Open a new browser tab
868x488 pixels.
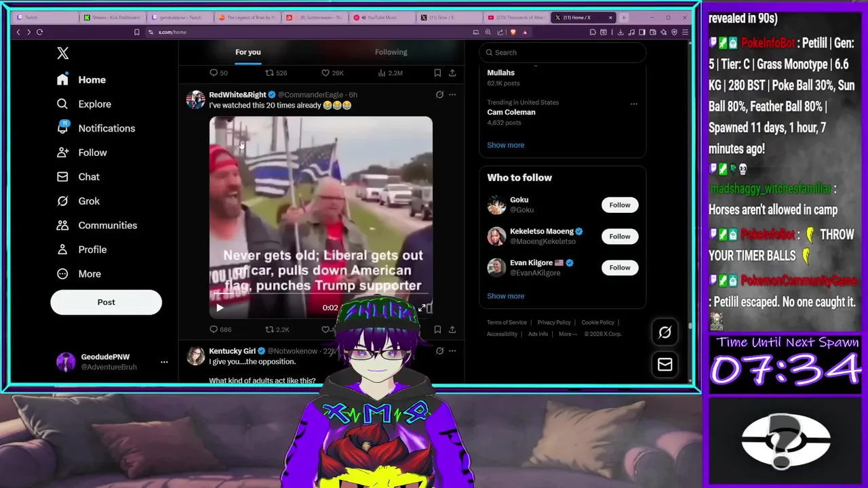(x=624, y=18)
